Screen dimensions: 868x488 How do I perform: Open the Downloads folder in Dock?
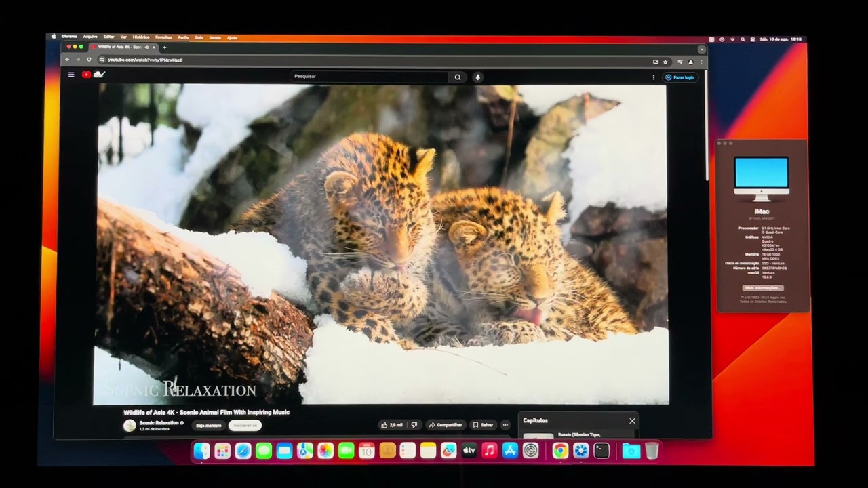click(631, 451)
